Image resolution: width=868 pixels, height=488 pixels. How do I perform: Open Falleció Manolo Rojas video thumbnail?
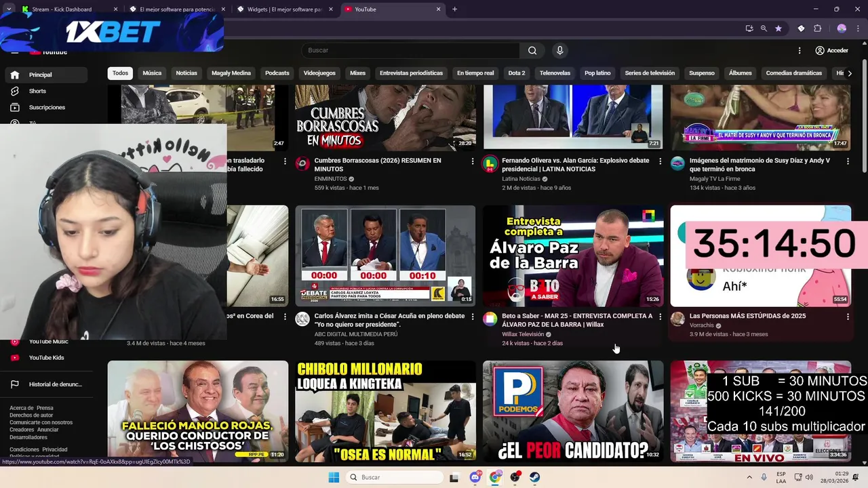pyautogui.click(x=197, y=411)
